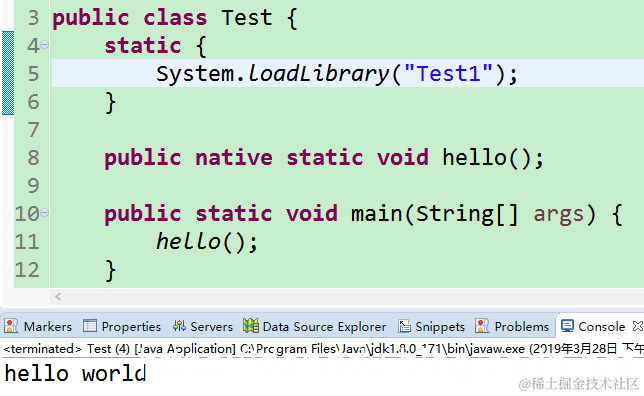Click line number 7 in the gutter
This screenshot has height=396, width=644.
33,130
